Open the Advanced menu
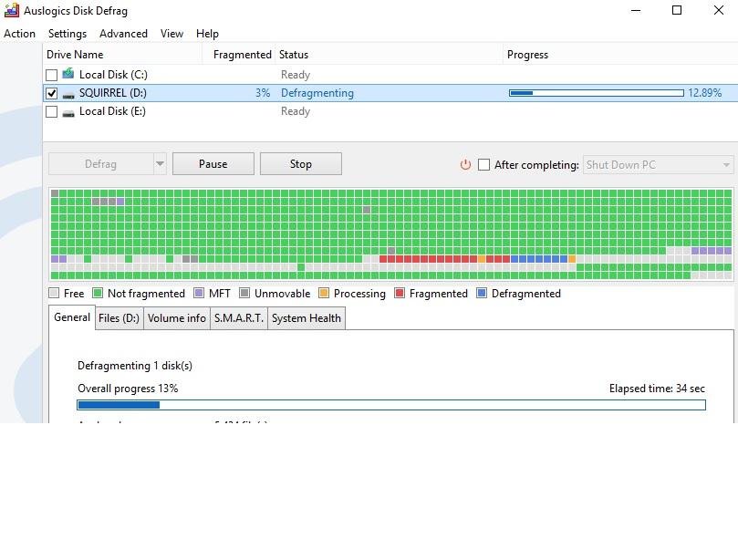The image size is (738, 560). (x=123, y=34)
